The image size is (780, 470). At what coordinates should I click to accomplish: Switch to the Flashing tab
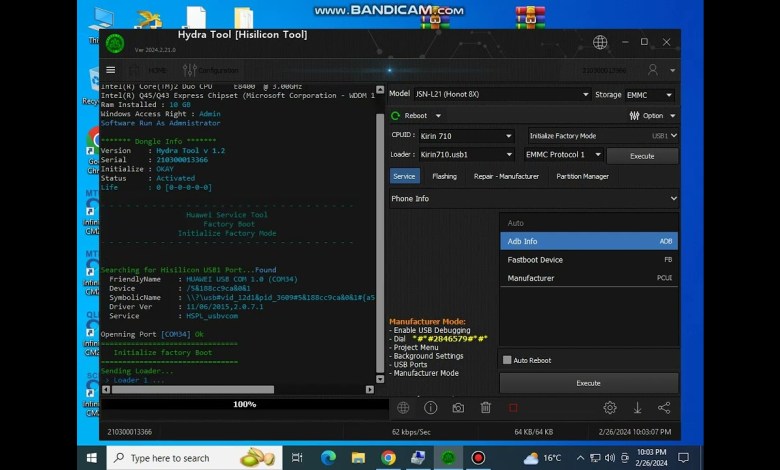tap(444, 176)
